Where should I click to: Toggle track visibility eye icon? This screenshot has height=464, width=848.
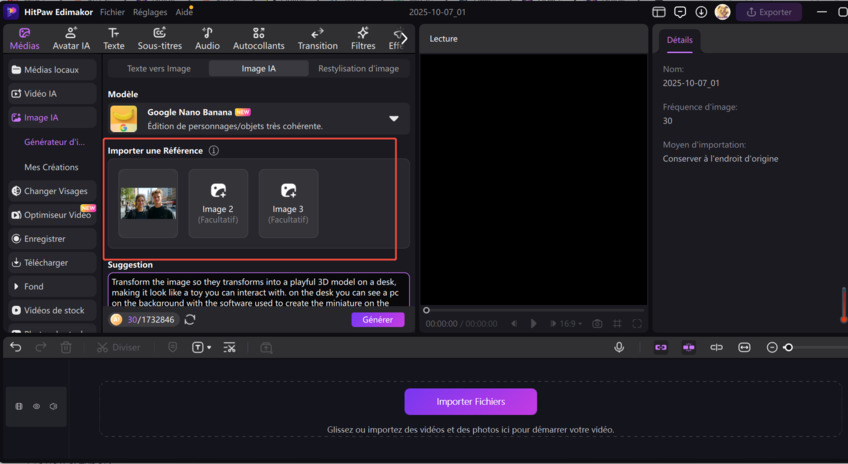click(36, 406)
